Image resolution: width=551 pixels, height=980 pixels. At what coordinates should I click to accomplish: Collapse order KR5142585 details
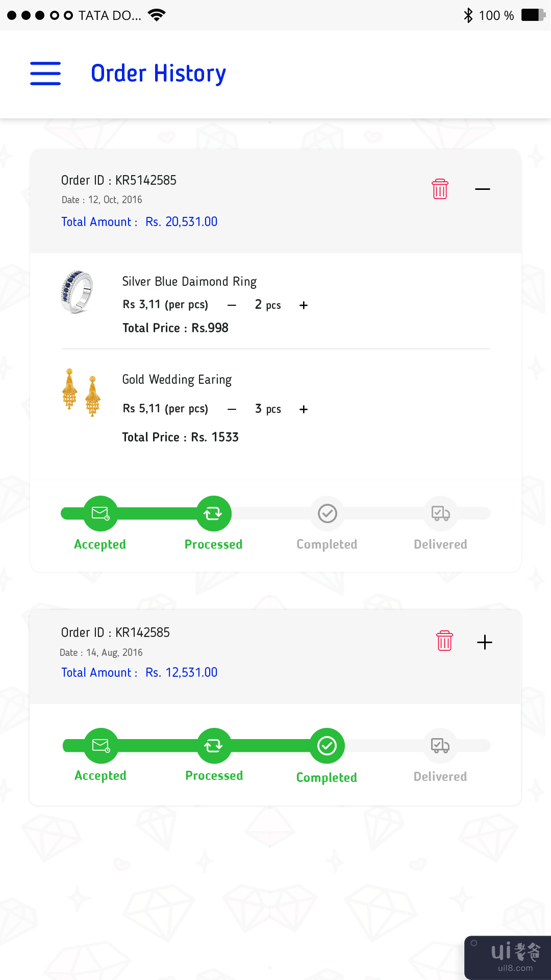tap(482, 189)
